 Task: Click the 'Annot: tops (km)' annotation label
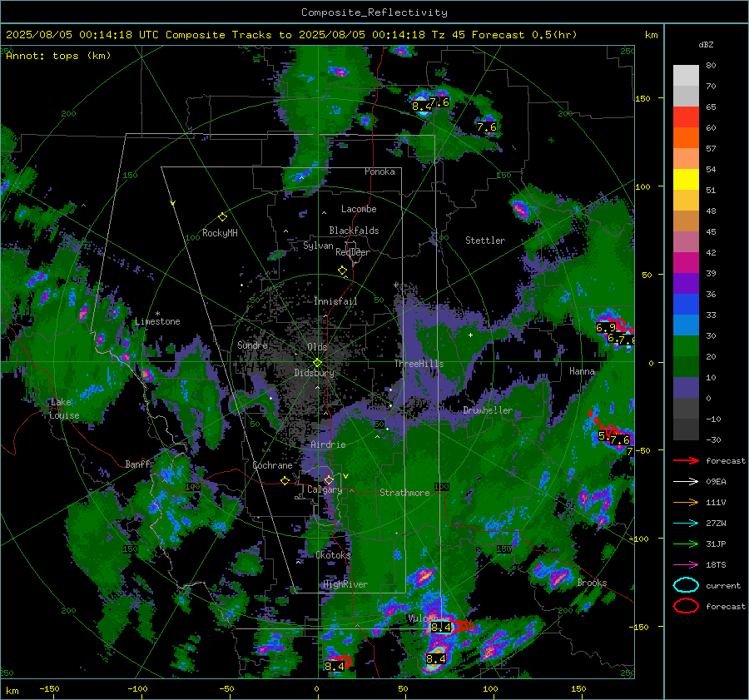(x=58, y=56)
